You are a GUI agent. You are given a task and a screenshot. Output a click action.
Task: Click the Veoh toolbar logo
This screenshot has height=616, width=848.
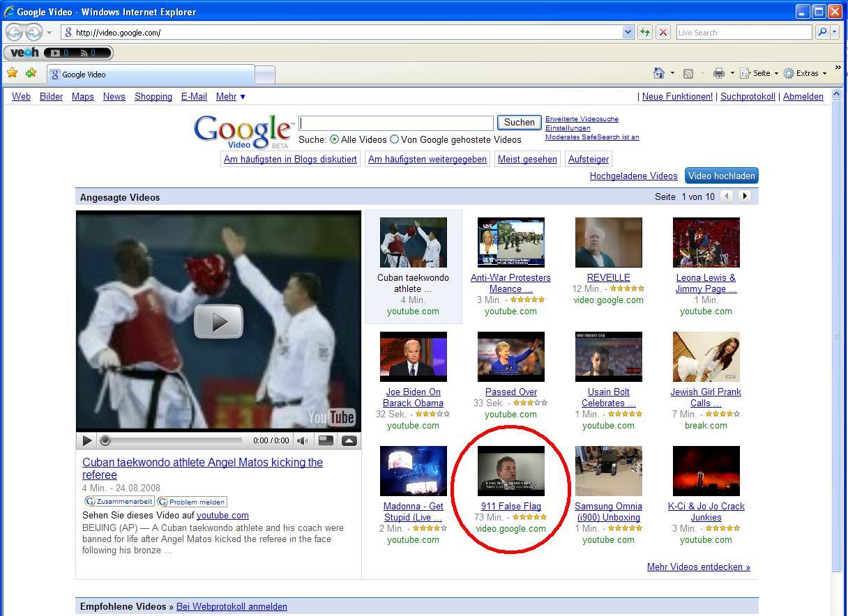(x=25, y=52)
